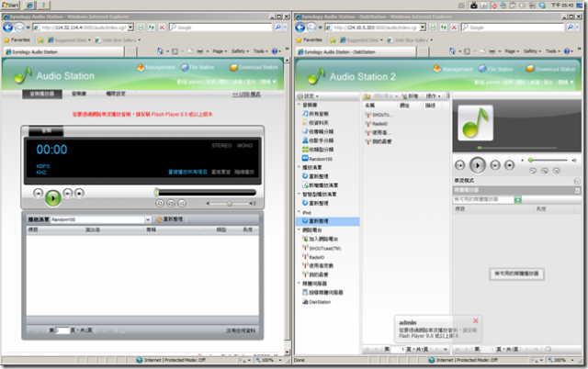The width and height of the screenshot is (588, 369).
Task: Open Tools menu in right Internet Explorer window
Action: click(553, 51)
